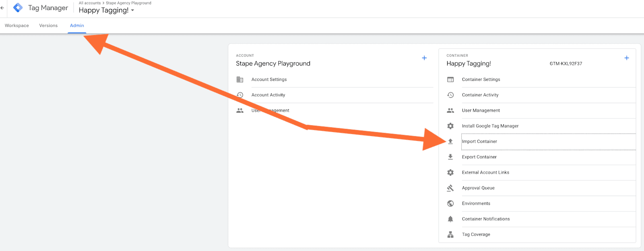Click the Container Activity history icon
This screenshot has width=644, height=251.
click(450, 95)
